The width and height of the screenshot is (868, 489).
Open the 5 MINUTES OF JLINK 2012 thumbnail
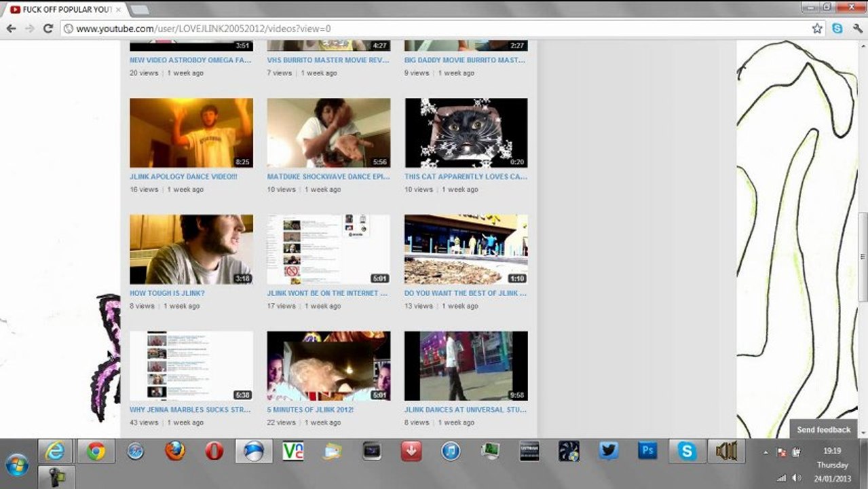[328, 365]
